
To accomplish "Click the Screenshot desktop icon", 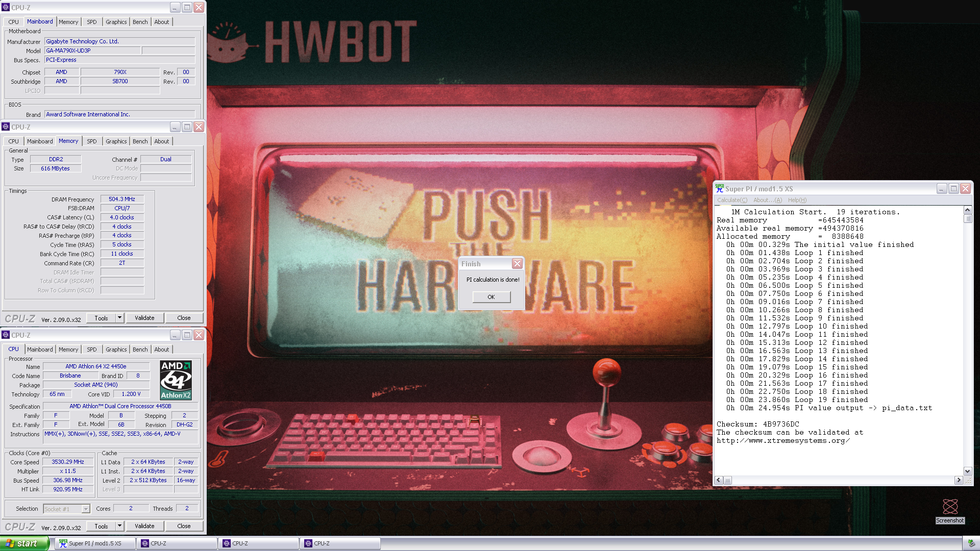I will coord(950,511).
